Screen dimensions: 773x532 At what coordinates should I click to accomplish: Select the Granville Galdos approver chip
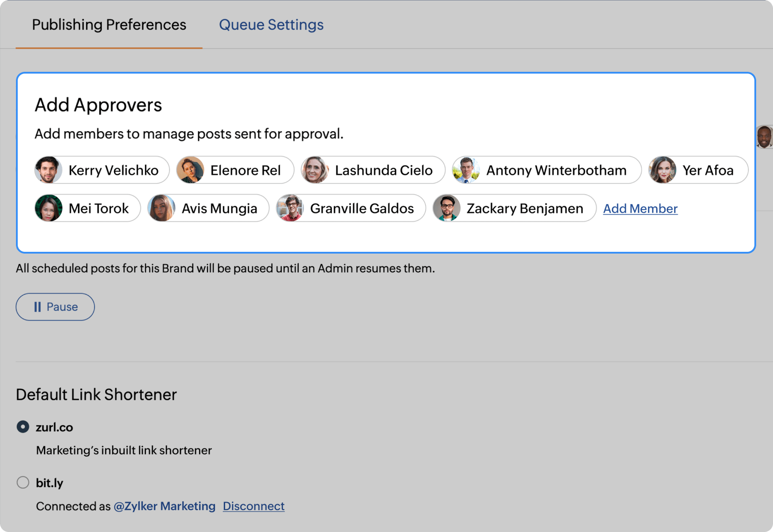[x=350, y=208]
